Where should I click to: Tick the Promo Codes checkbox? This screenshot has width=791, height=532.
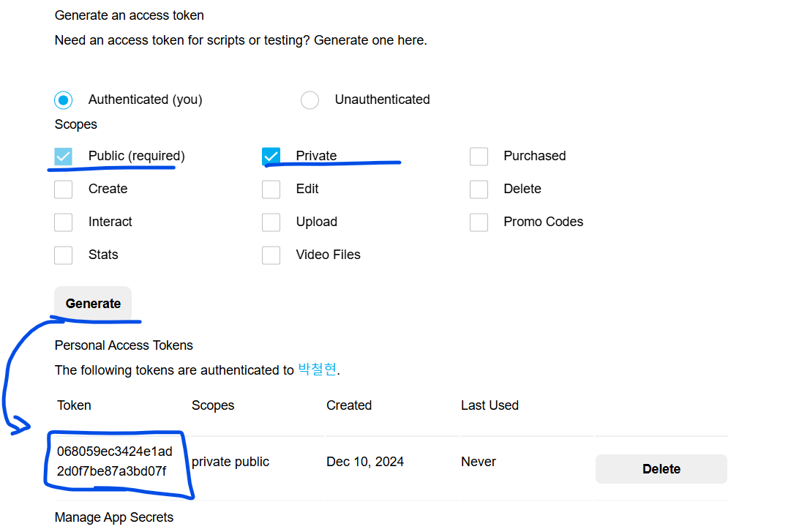[x=479, y=222]
